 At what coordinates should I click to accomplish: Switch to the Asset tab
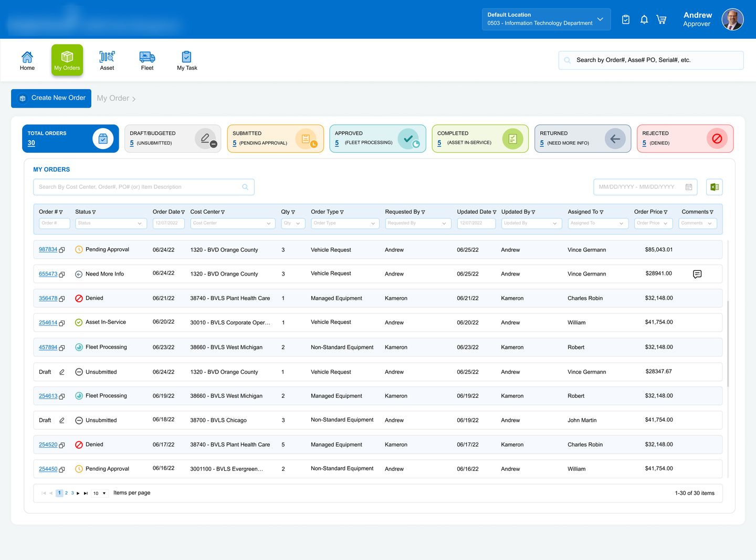107,60
